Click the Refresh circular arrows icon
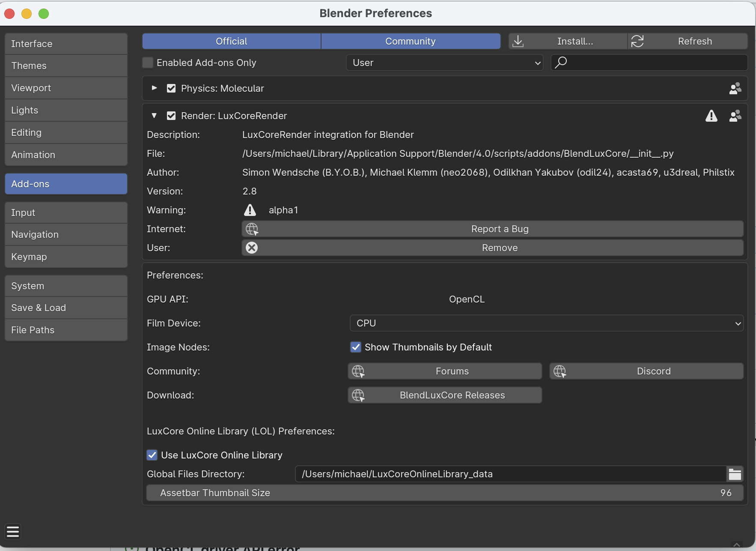This screenshot has height=551, width=756. tap(637, 41)
